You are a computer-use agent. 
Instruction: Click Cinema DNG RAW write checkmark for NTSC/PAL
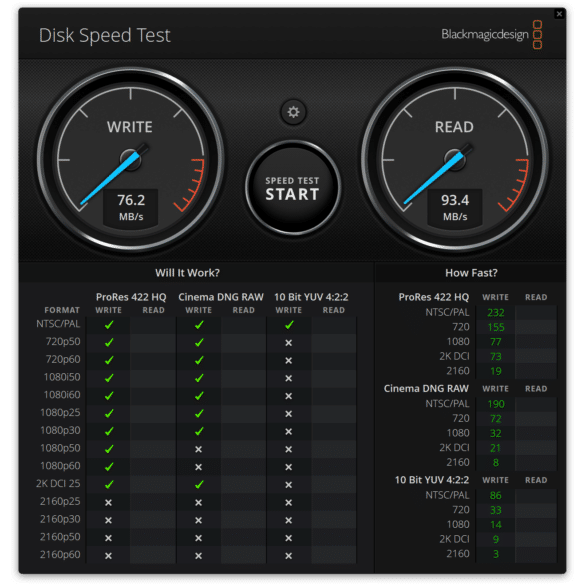point(199,325)
